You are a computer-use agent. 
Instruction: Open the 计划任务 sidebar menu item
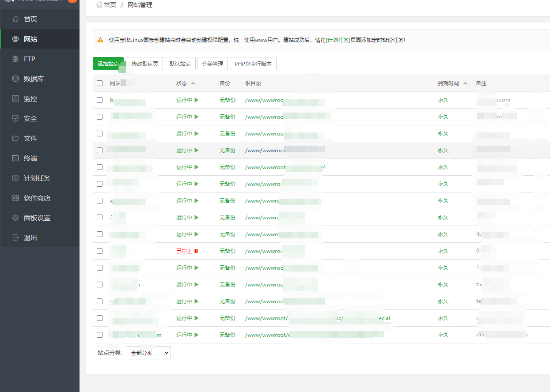37,178
